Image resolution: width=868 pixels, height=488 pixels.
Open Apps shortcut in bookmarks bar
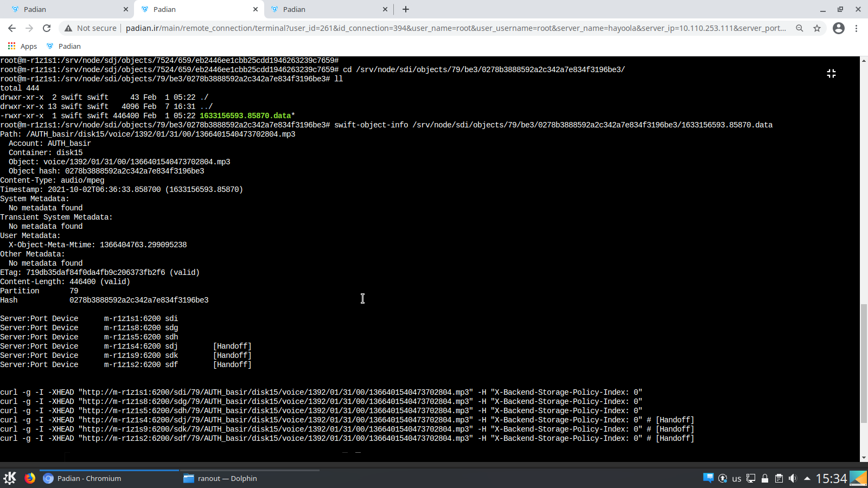pos(22,46)
